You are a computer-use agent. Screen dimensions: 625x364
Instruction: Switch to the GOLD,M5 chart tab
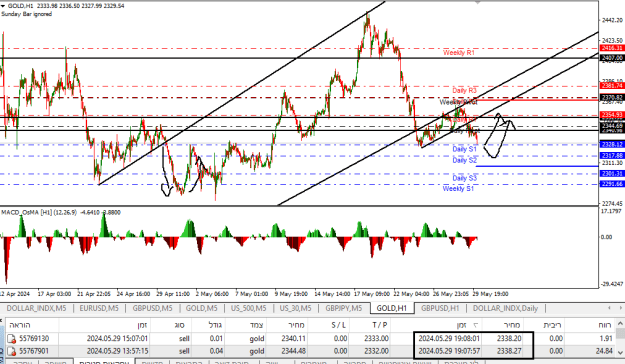tap(202, 308)
